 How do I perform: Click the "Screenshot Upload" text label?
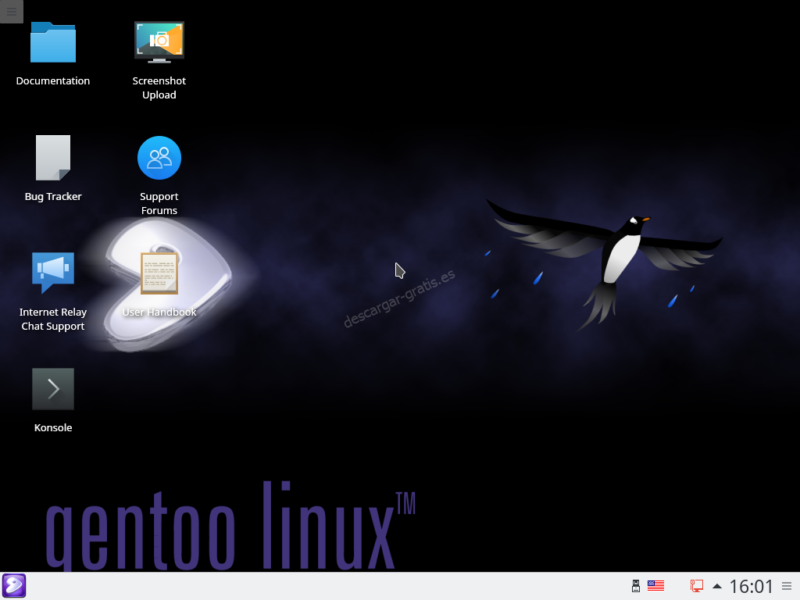point(159,88)
